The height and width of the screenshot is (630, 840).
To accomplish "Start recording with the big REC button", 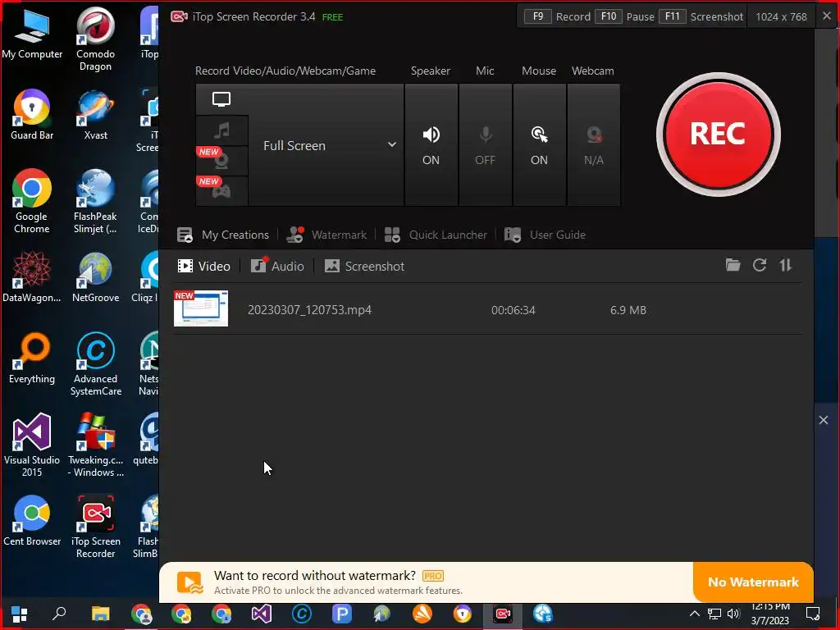I will 718,134.
